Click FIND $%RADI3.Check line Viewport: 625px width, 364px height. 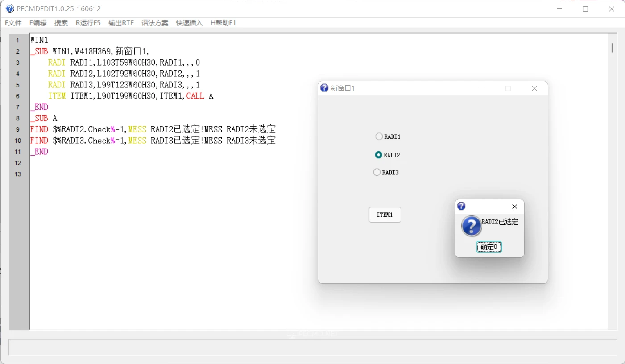pyautogui.click(x=153, y=141)
